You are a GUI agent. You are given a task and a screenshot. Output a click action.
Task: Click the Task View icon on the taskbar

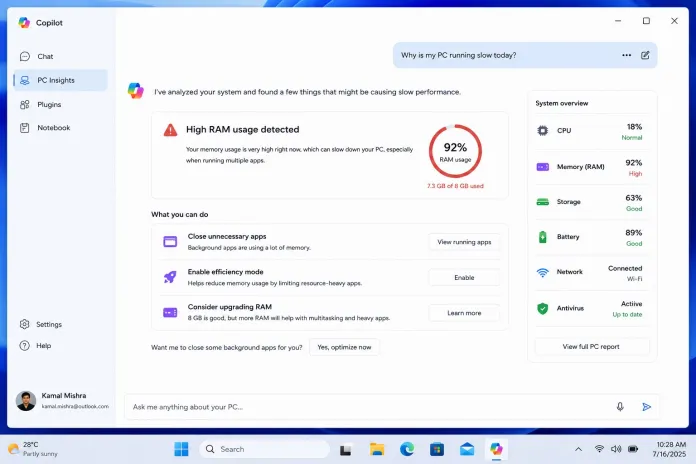[346, 450]
